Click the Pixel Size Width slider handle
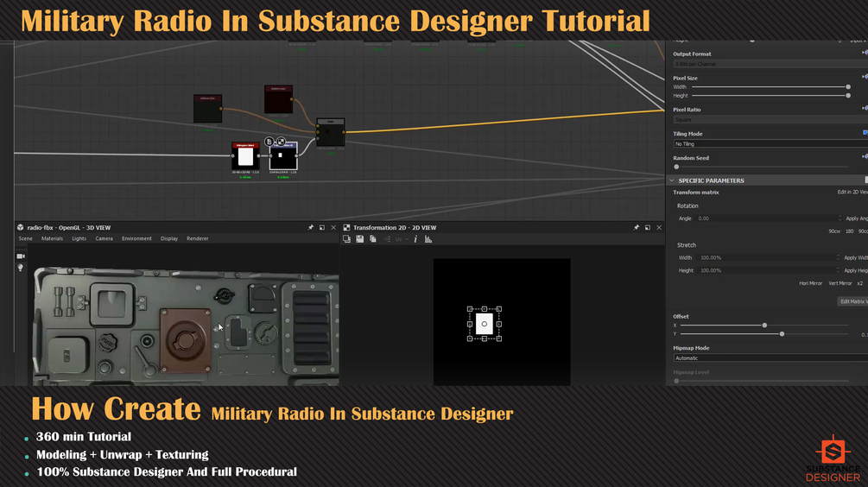 coord(848,87)
